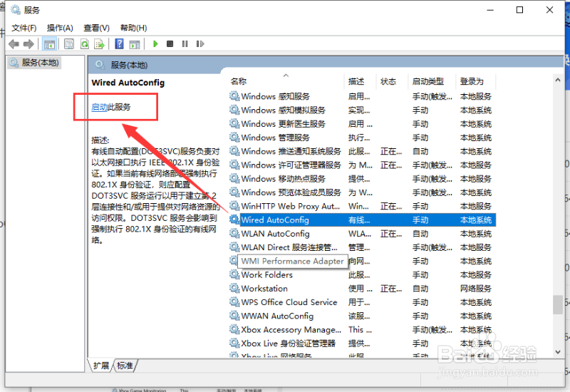570x392 pixels.
Task: Click the scroll-down arrow of services list
Action: point(558,351)
